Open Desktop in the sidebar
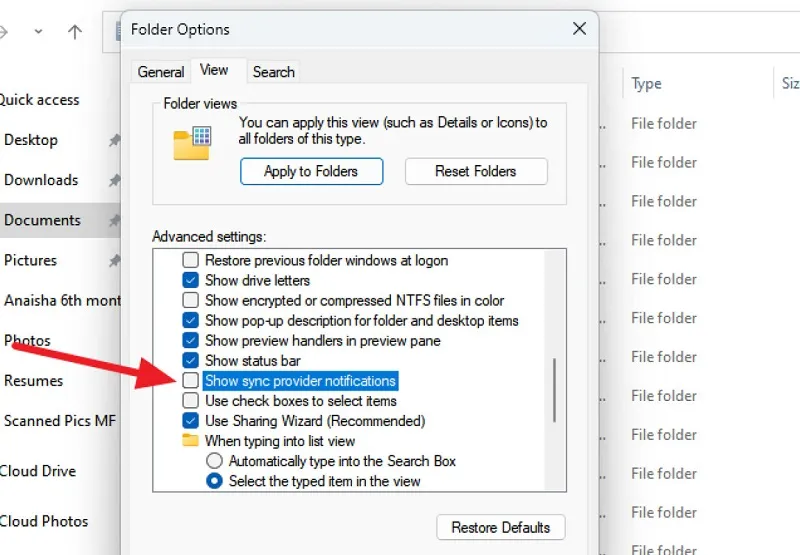Image resolution: width=800 pixels, height=555 pixels. coord(31,140)
